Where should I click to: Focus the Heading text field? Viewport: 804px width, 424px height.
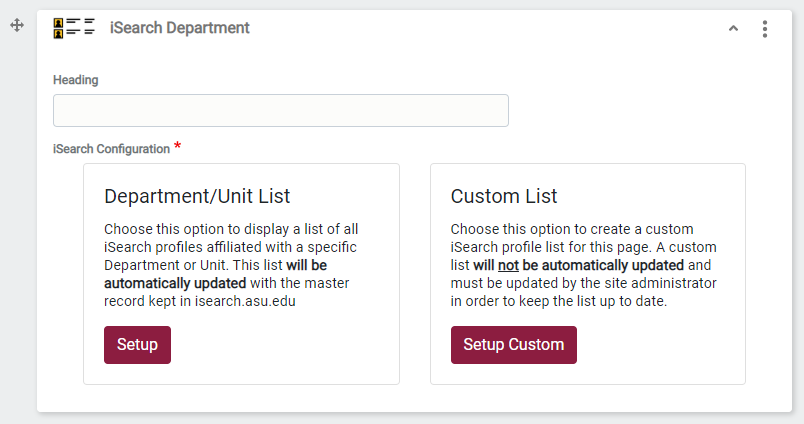pos(281,110)
